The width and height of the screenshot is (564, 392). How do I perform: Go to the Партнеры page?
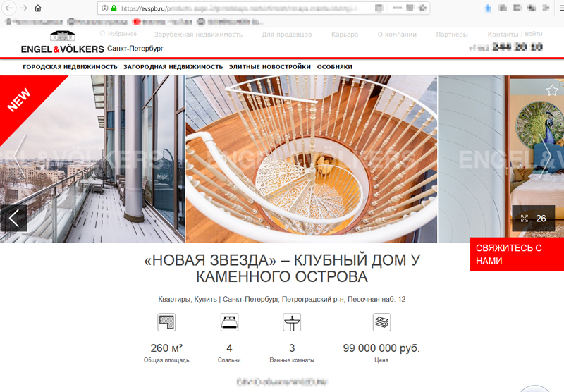pos(452,35)
